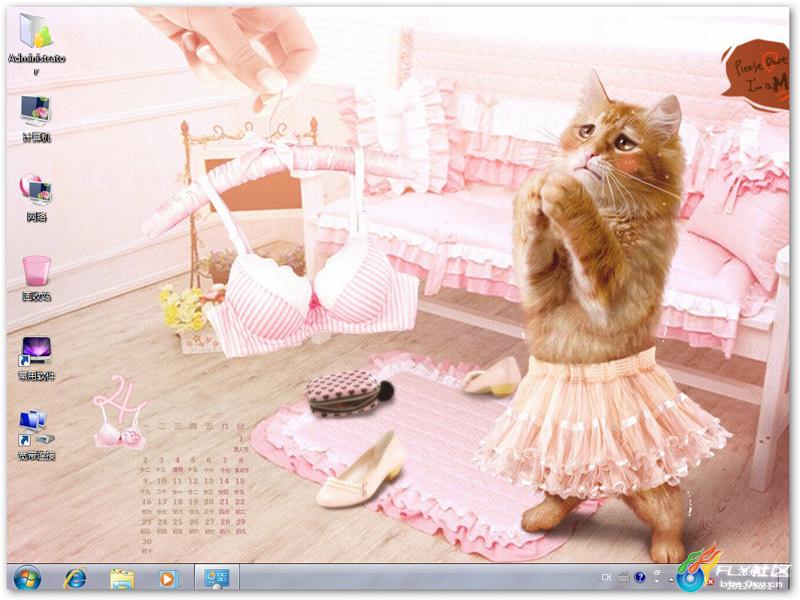This screenshot has width=800, height=600.
Task: Click the language bar restore icon
Action: point(657,572)
